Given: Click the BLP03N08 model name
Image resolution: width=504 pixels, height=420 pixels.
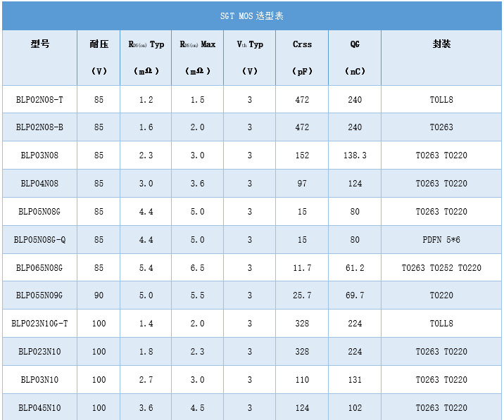Looking at the screenshot, I should (39, 155).
